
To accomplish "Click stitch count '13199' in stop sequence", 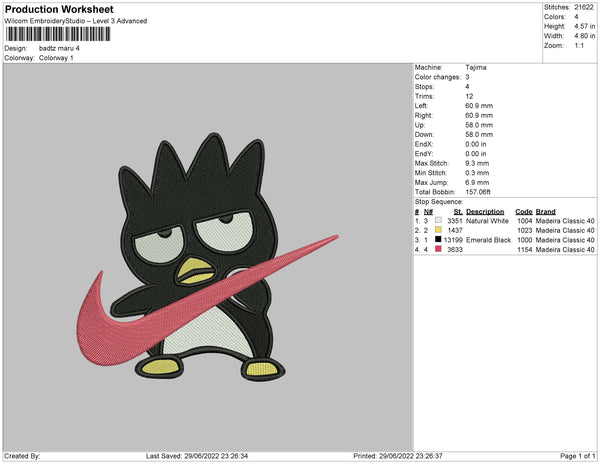I will (453, 240).
